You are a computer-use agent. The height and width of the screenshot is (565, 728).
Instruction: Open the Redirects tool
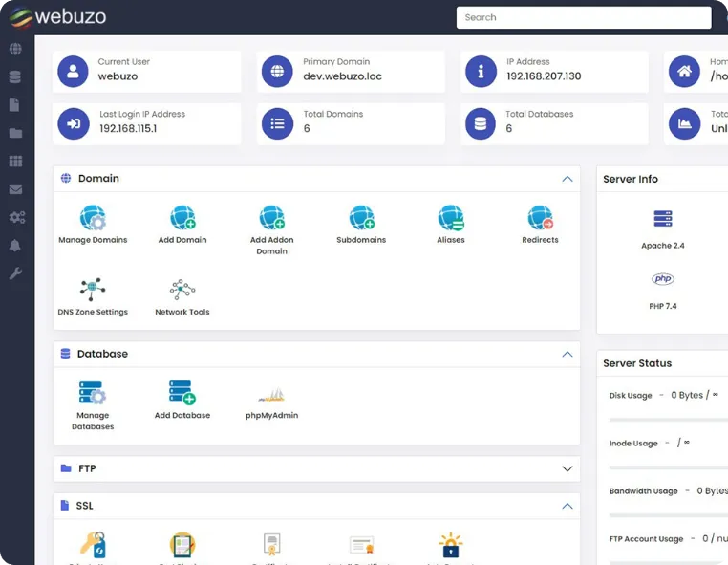click(540, 219)
